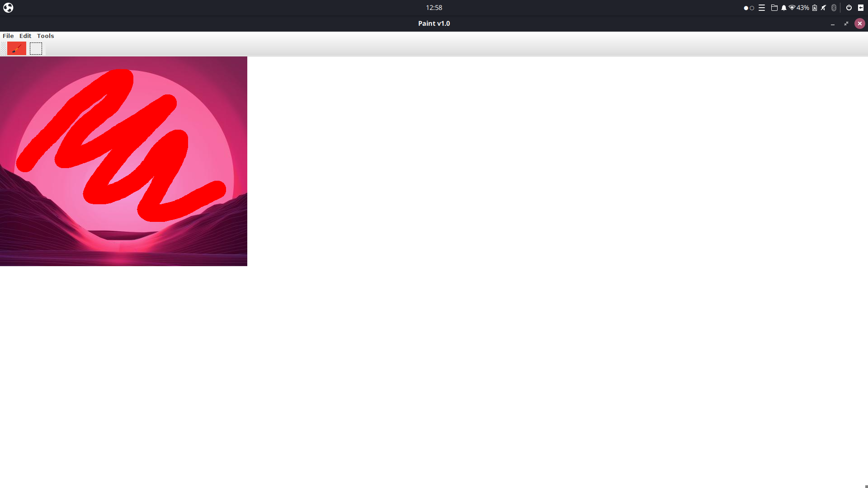
Task: Switch to the first workspace dot
Action: point(746,8)
